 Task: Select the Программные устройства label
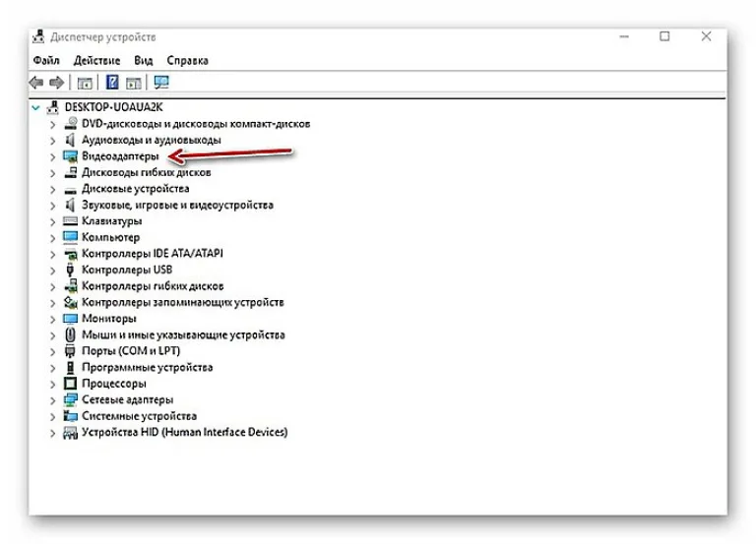point(147,367)
